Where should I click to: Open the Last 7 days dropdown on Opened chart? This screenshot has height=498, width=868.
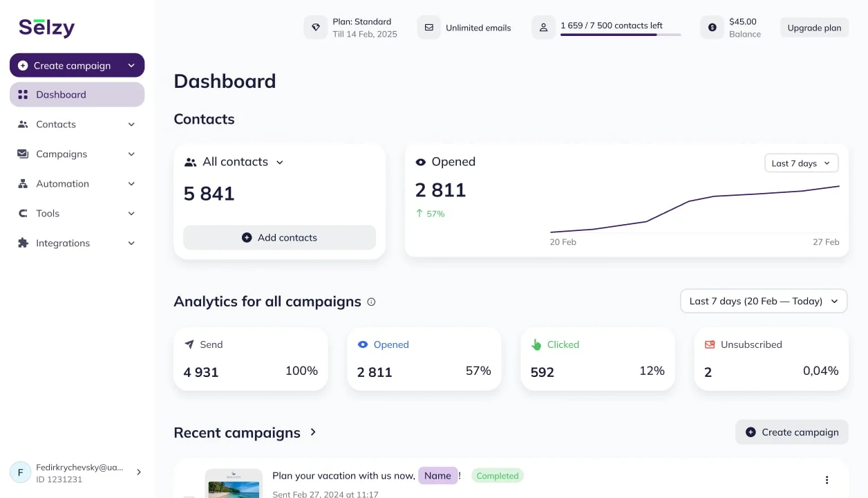point(801,163)
